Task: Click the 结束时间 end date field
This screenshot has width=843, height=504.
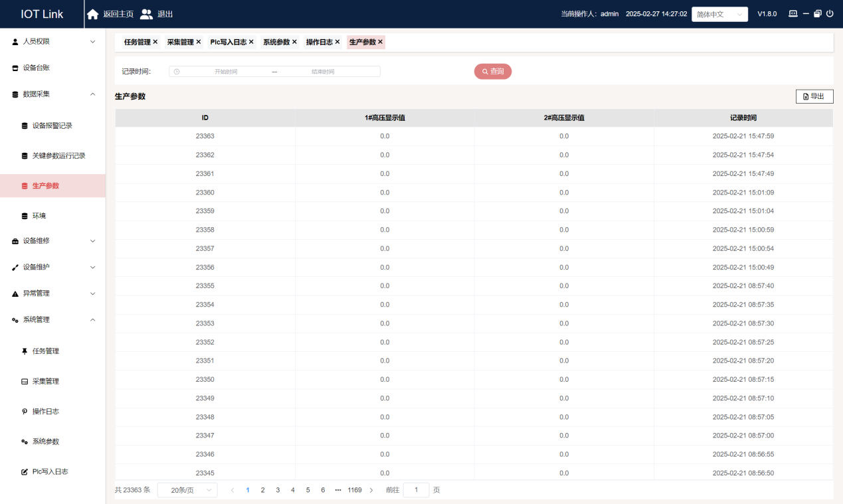Action: (323, 72)
